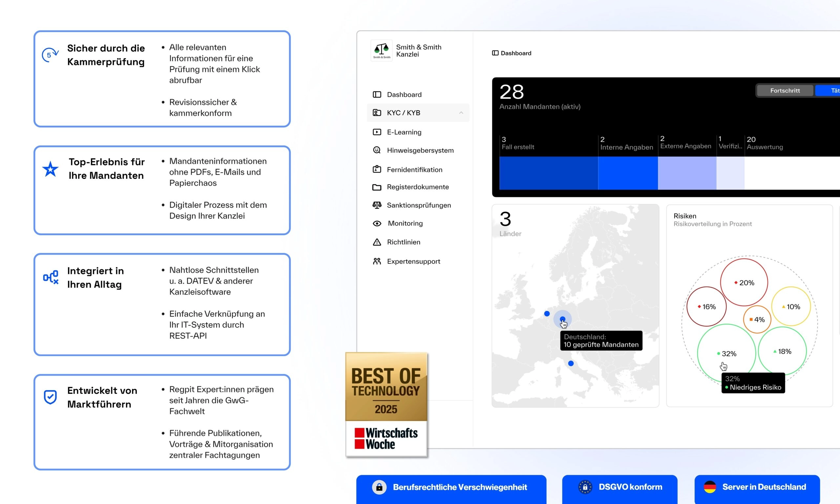Viewport: 840px width, 504px height.
Task: Click the Sicher durch die Kammerprüfung heading
Action: tap(106, 55)
